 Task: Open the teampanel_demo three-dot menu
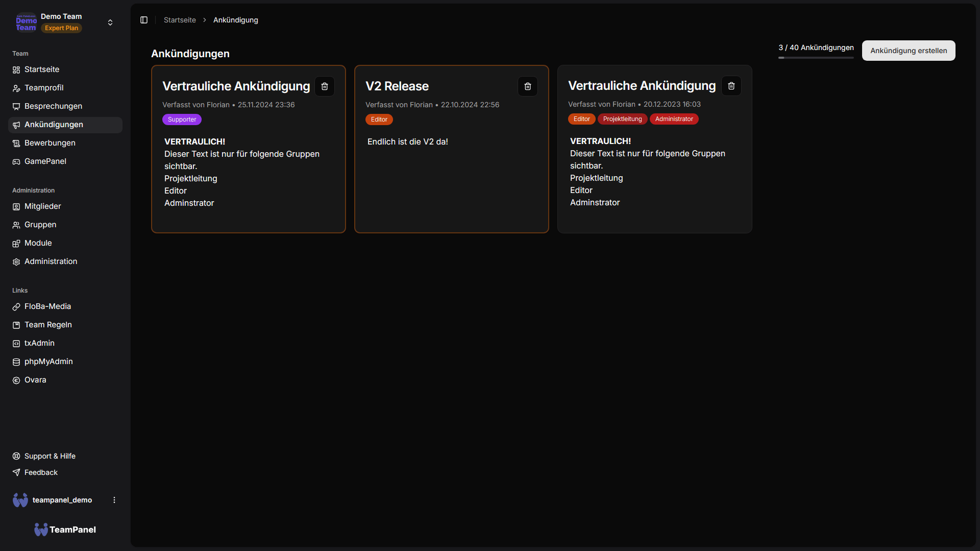[x=114, y=500]
